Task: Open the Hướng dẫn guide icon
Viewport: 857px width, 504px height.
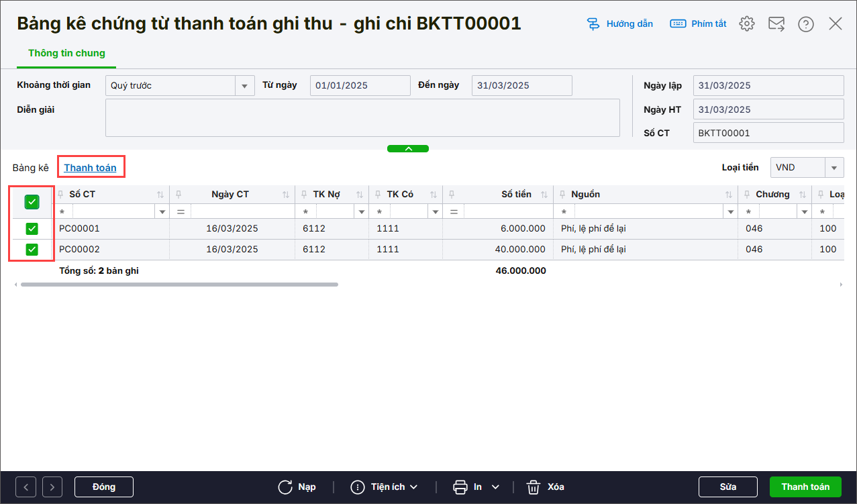Action: pos(593,24)
